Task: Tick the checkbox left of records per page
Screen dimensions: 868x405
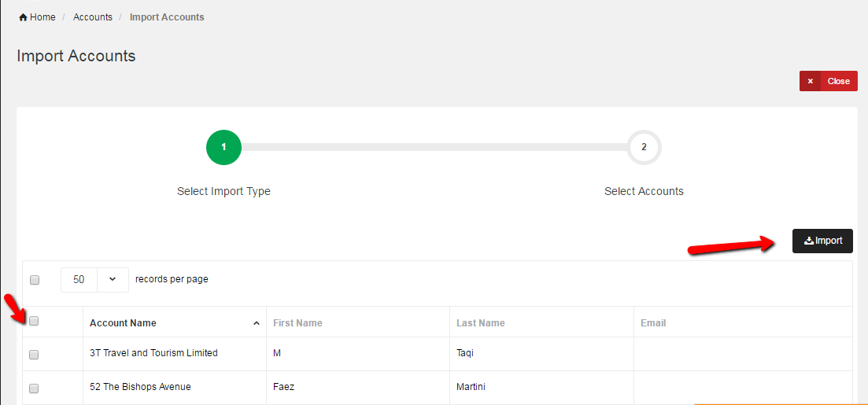Action: coord(35,280)
